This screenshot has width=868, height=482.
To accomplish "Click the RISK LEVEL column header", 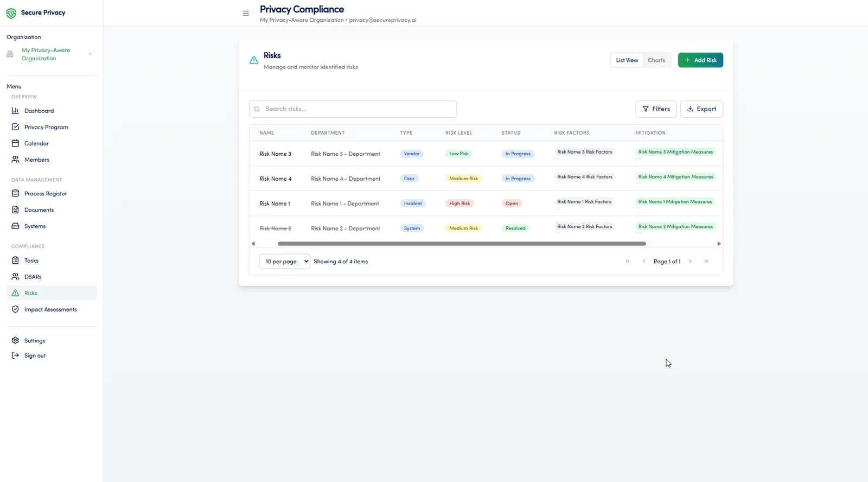I will pyautogui.click(x=458, y=133).
